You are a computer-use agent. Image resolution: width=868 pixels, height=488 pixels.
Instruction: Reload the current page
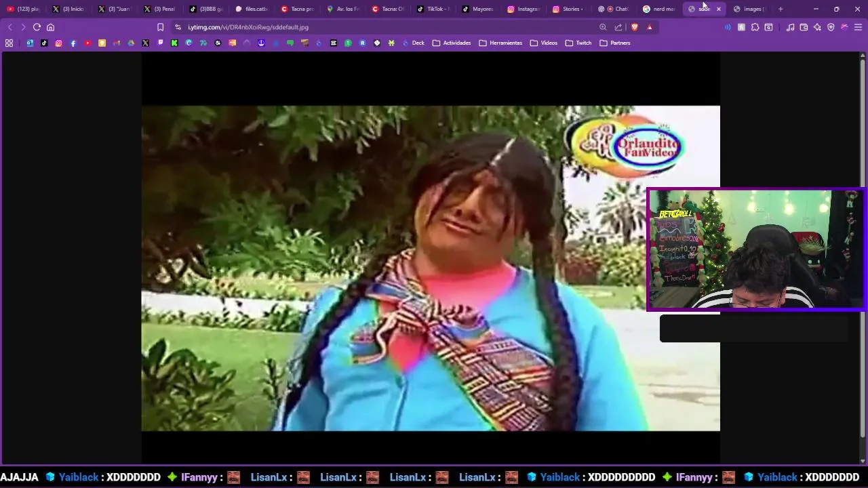[37, 27]
